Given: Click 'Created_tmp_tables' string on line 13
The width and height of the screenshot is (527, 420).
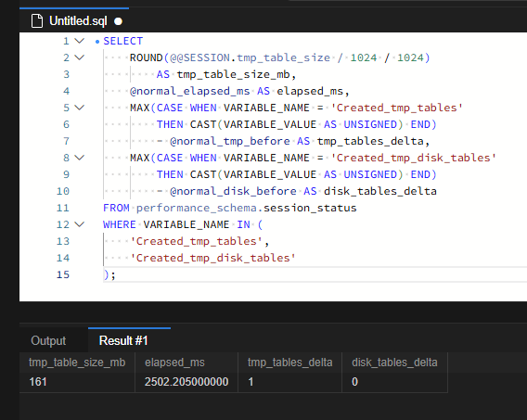Looking at the screenshot, I should coord(197,241).
